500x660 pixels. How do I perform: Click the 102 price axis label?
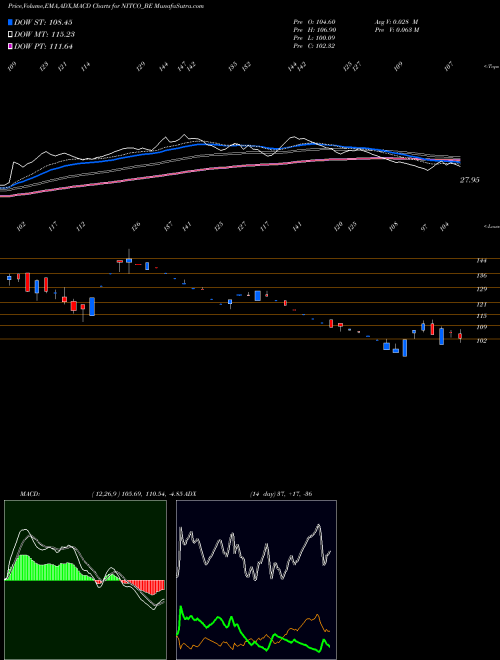[481, 341]
